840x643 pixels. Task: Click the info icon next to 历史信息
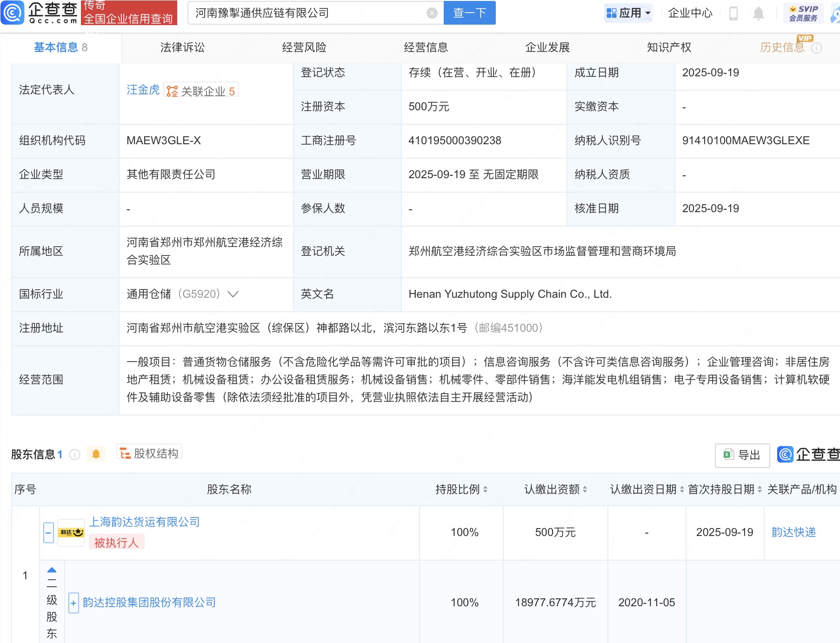coord(816,48)
